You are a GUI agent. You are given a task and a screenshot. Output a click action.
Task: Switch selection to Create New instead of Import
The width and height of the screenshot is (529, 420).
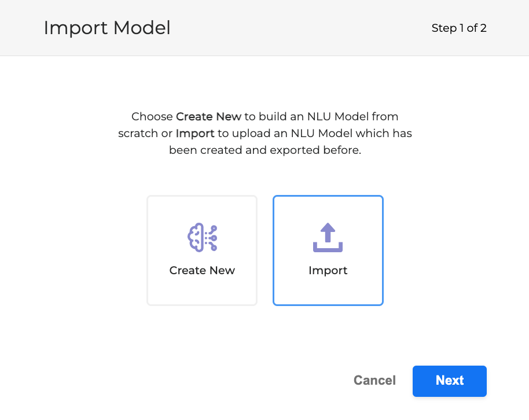click(x=201, y=250)
